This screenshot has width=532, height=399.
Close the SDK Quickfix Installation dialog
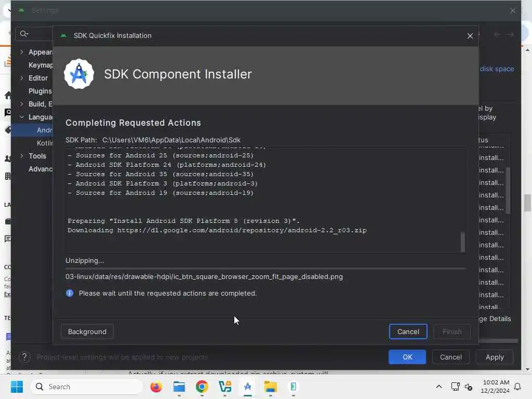pos(470,36)
